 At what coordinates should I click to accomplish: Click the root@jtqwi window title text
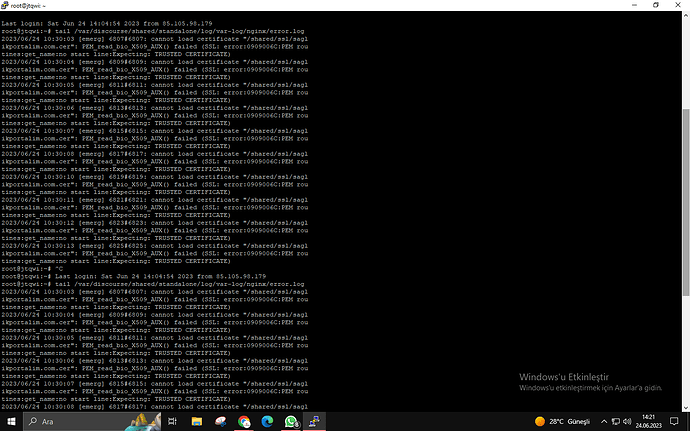tap(28, 6)
